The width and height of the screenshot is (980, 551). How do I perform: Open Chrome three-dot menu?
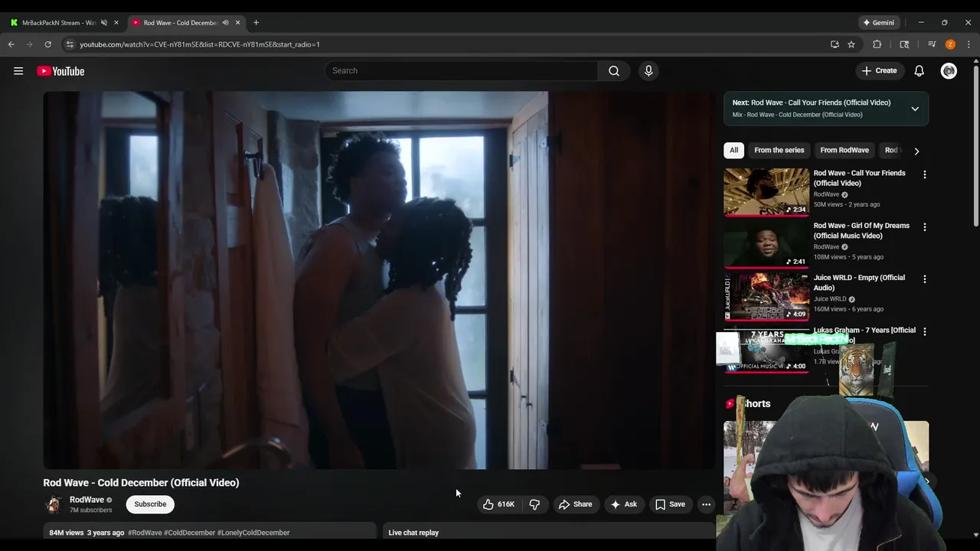969,44
